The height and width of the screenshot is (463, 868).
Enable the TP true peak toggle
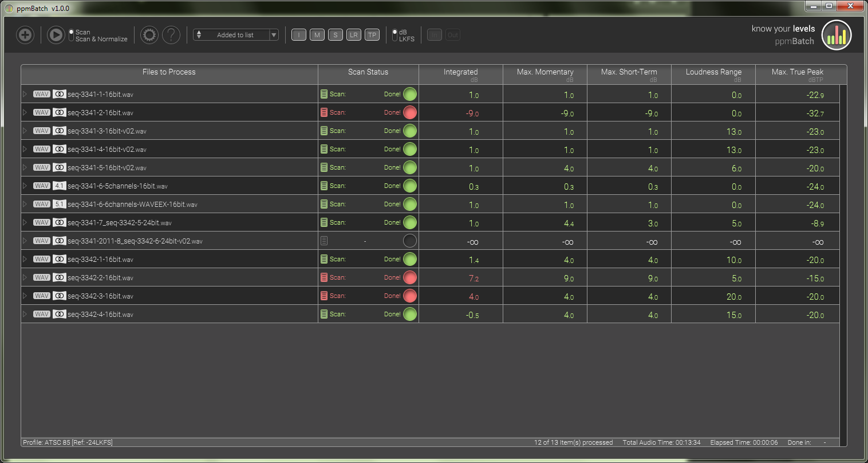point(372,34)
